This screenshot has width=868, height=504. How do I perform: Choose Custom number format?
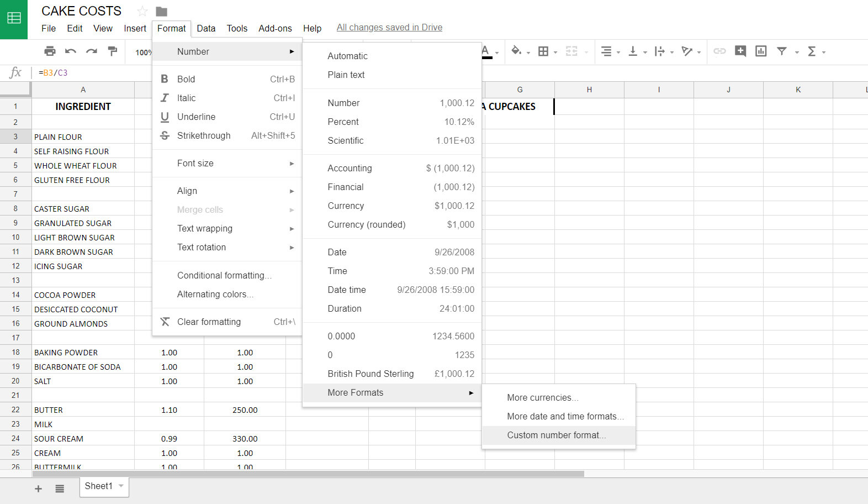pyautogui.click(x=559, y=435)
